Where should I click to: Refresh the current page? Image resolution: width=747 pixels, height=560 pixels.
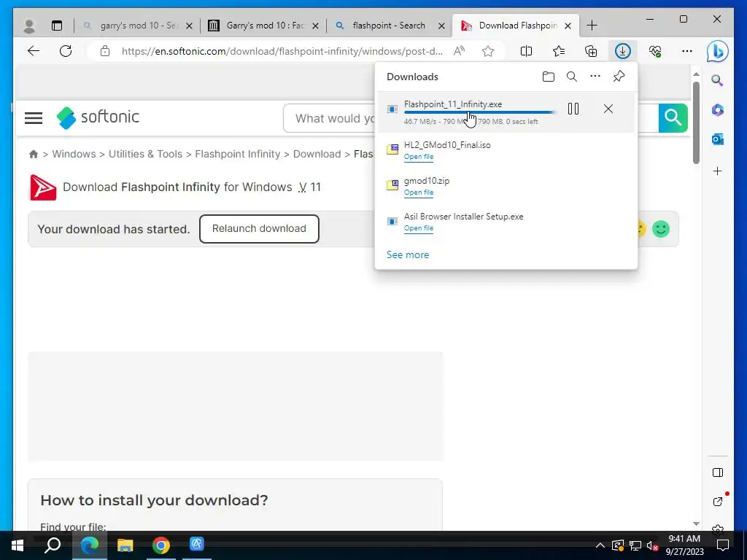(x=66, y=51)
